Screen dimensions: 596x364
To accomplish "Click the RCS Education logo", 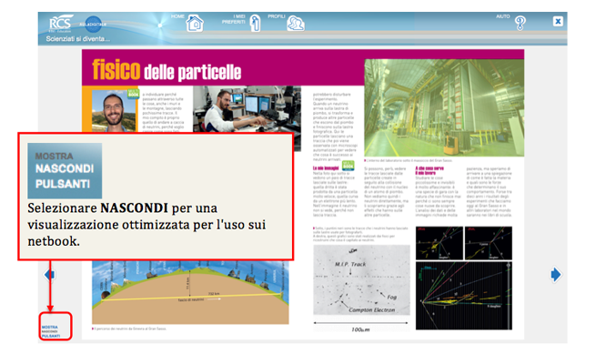I will (x=60, y=24).
